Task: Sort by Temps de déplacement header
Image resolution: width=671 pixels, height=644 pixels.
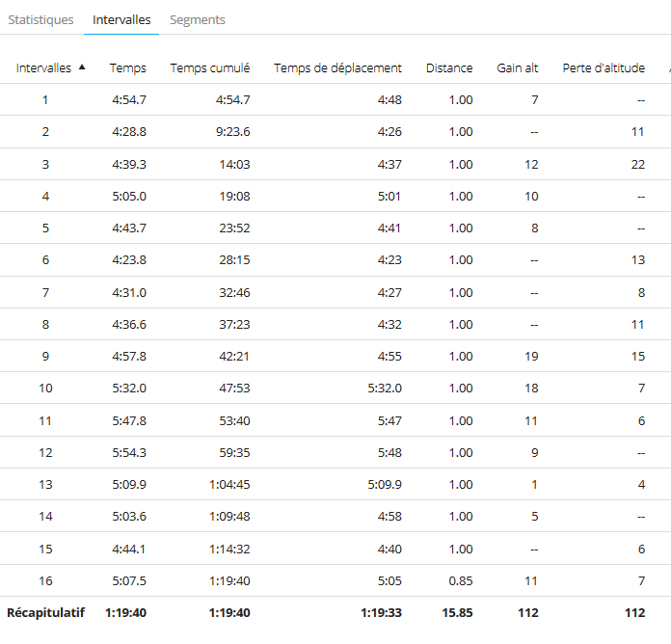Action: (x=337, y=68)
